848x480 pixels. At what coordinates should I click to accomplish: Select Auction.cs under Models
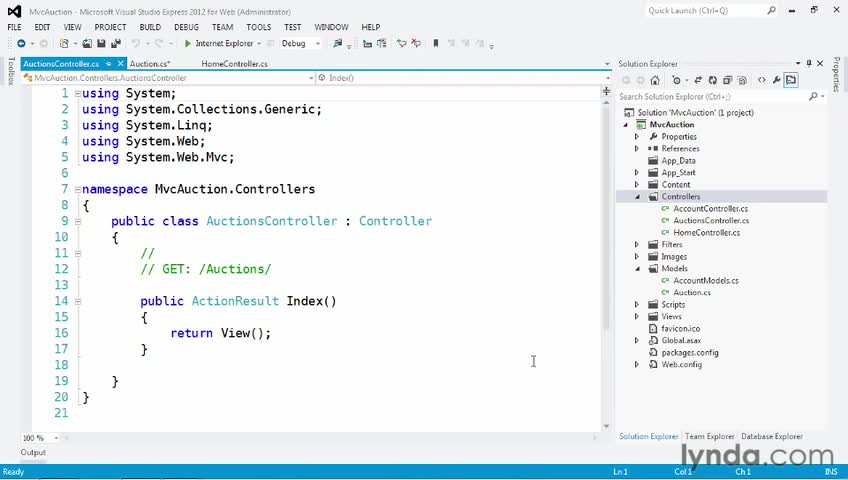click(692, 292)
